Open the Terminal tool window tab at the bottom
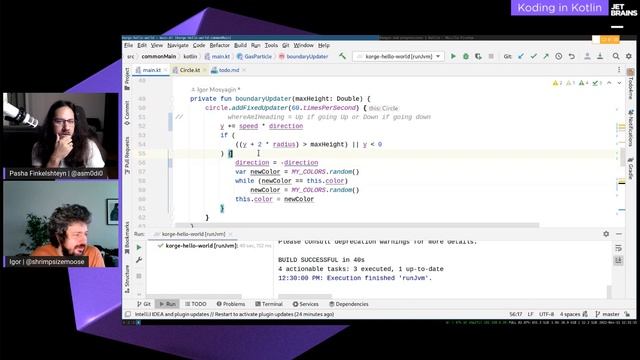This screenshot has width=640, height=360. [x=269, y=304]
